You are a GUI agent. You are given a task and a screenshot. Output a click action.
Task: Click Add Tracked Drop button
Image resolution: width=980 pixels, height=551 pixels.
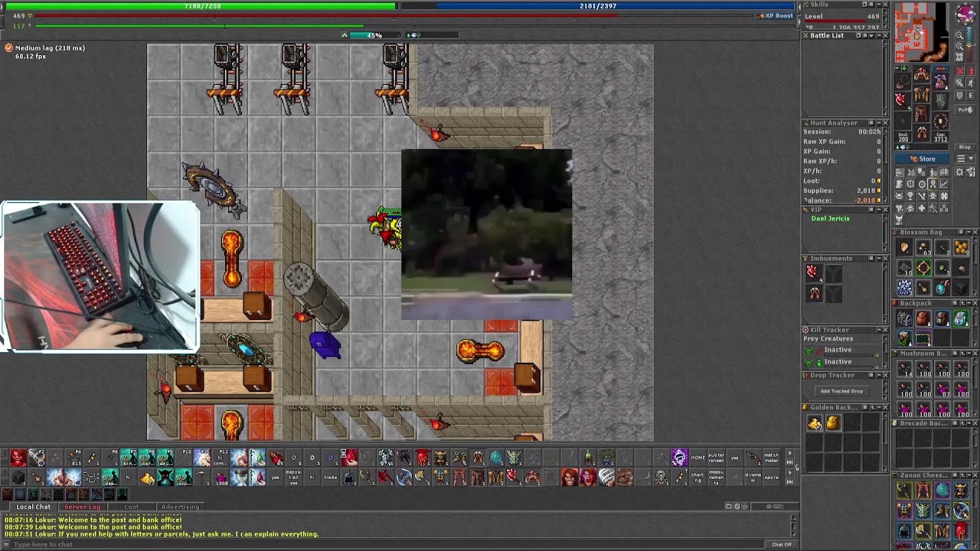pyautogui.click(x=841, y=391)
